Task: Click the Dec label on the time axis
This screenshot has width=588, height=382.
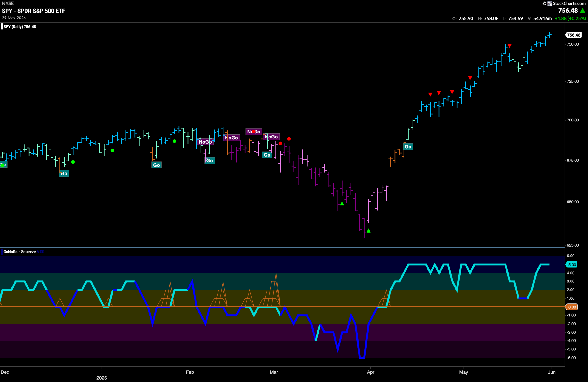Action: coord(5,372)
